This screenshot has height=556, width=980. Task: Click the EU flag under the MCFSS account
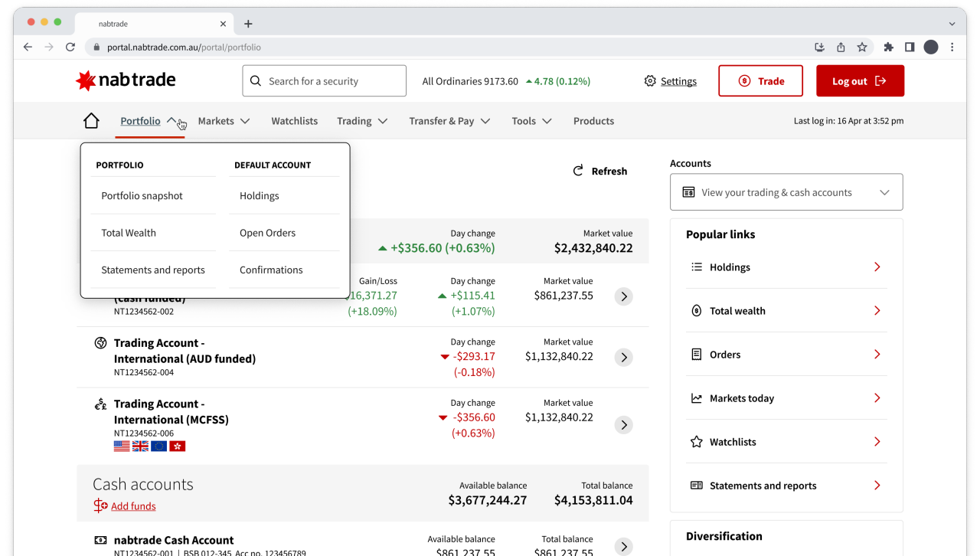point(158,446)
